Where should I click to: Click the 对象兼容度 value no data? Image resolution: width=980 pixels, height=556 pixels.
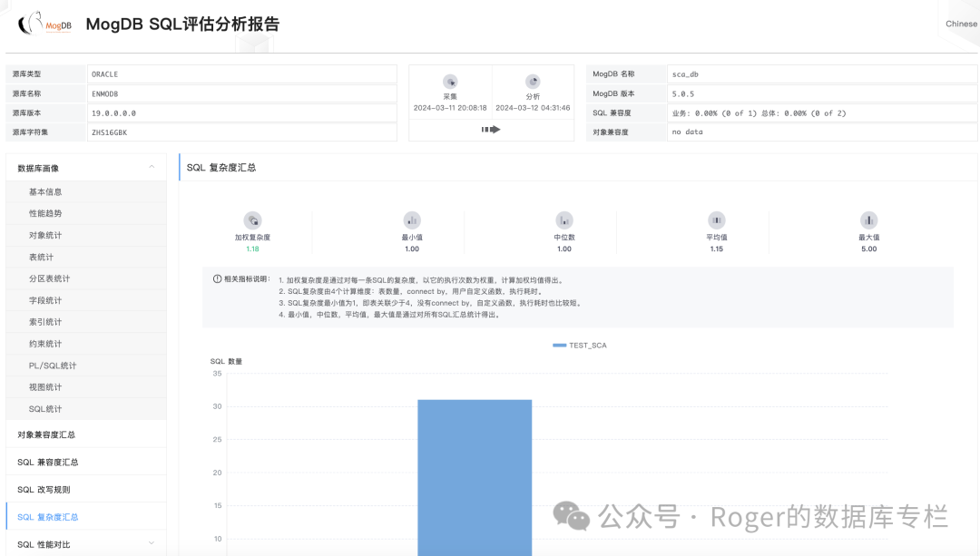(688, 132)
